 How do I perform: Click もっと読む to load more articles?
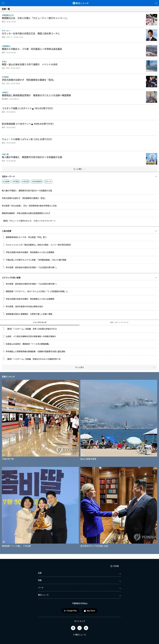tap(79, 169)
